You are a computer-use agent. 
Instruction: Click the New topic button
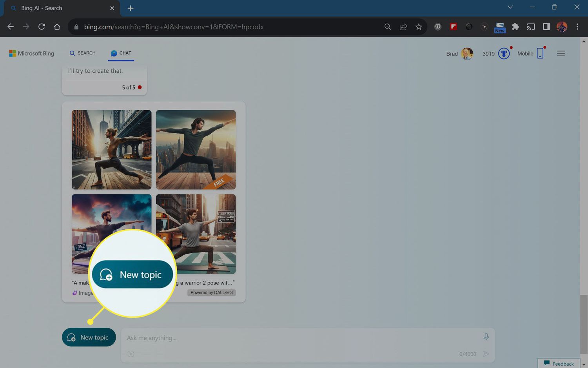click(x=89, y=337)
